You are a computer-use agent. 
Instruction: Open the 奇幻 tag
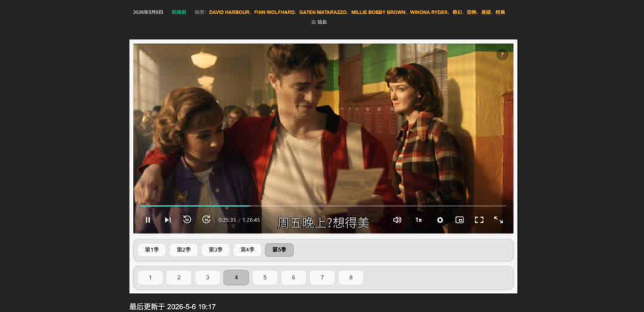click(x=457, y=13)
